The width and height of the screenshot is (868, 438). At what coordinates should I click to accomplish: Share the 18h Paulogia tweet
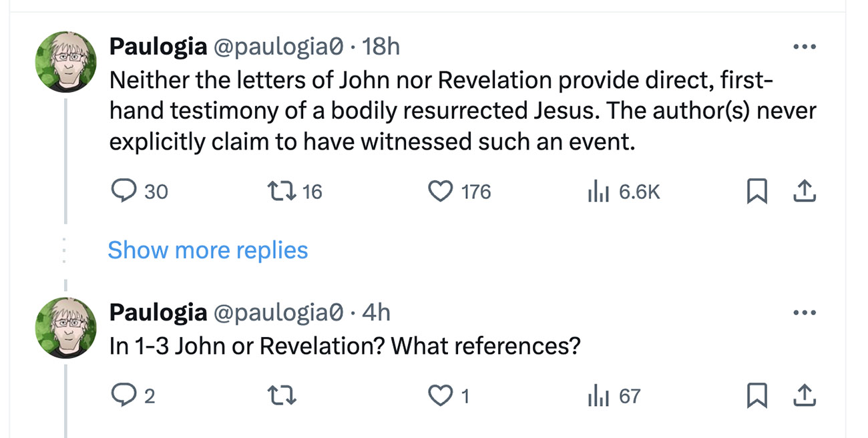(x=805, y=192)
